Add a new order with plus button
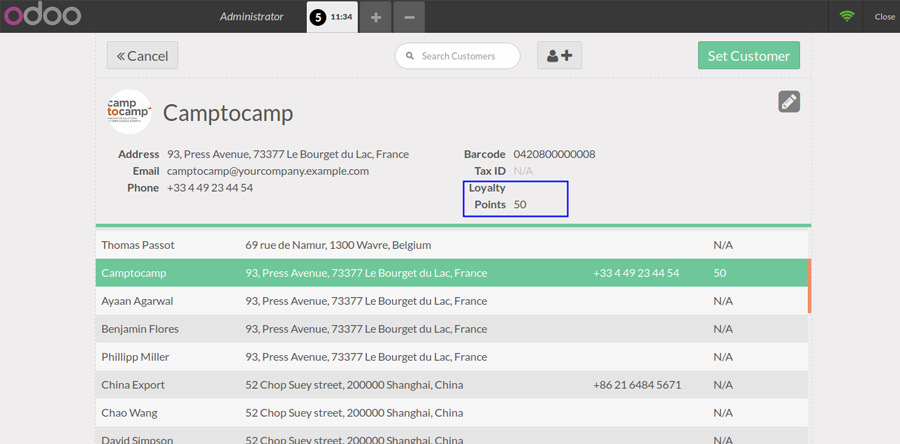The image size is (900, 444). coord(375,17)
